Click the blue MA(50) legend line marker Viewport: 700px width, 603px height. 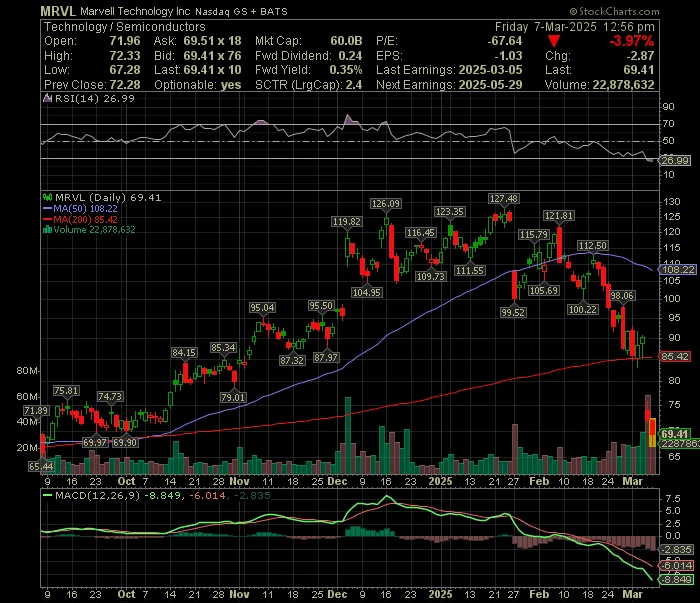47,208
